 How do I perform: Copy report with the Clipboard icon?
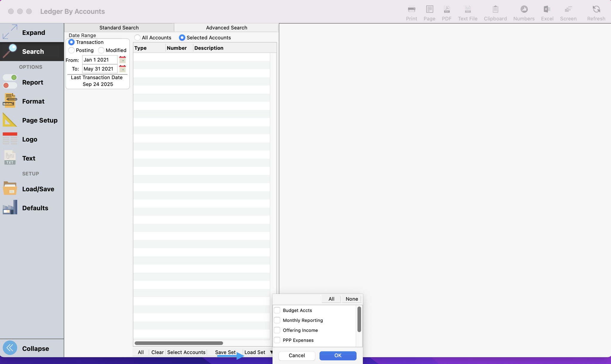tap(495, 10)
